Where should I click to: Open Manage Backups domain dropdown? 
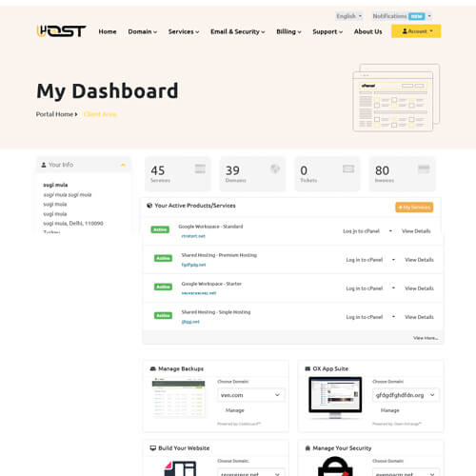[250, 395]
